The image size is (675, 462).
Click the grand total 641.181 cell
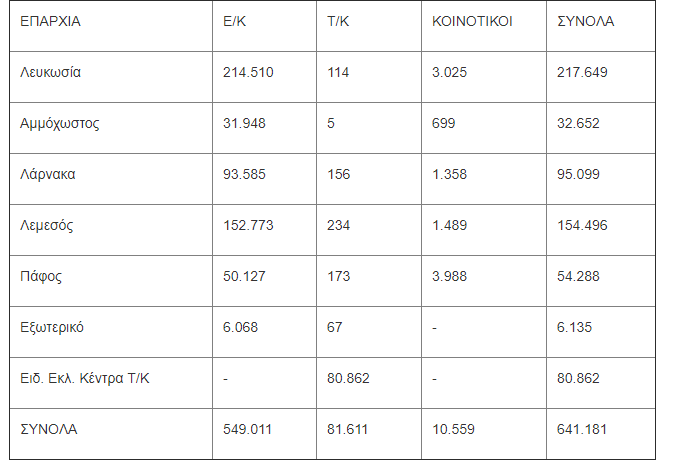(x=582, y=429)
